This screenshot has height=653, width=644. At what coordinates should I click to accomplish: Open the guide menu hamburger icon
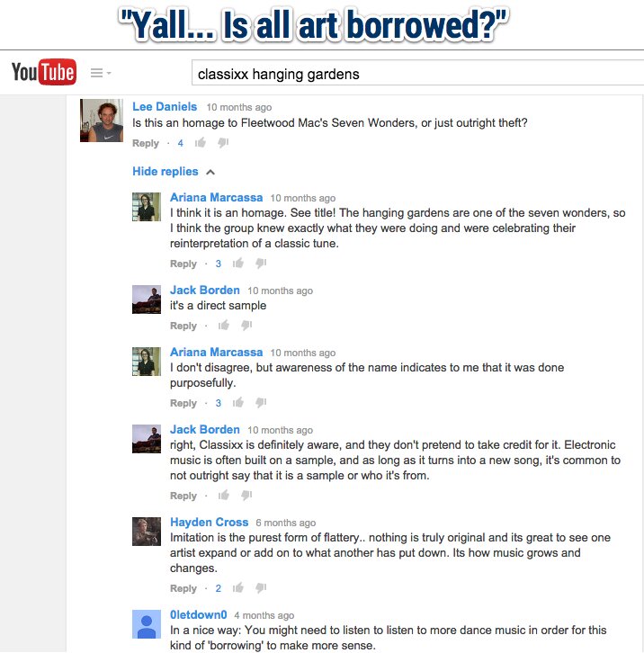(96, 73)
